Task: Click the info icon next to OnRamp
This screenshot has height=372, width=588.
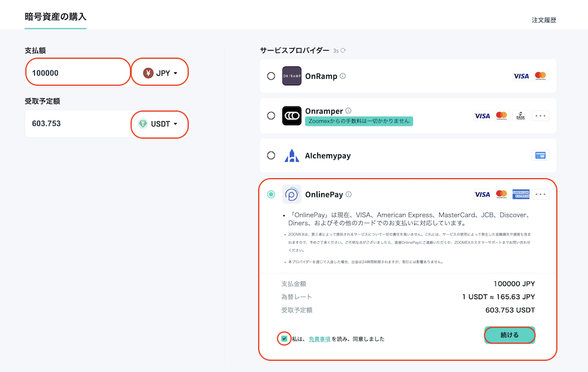Action: pos(343,76)
